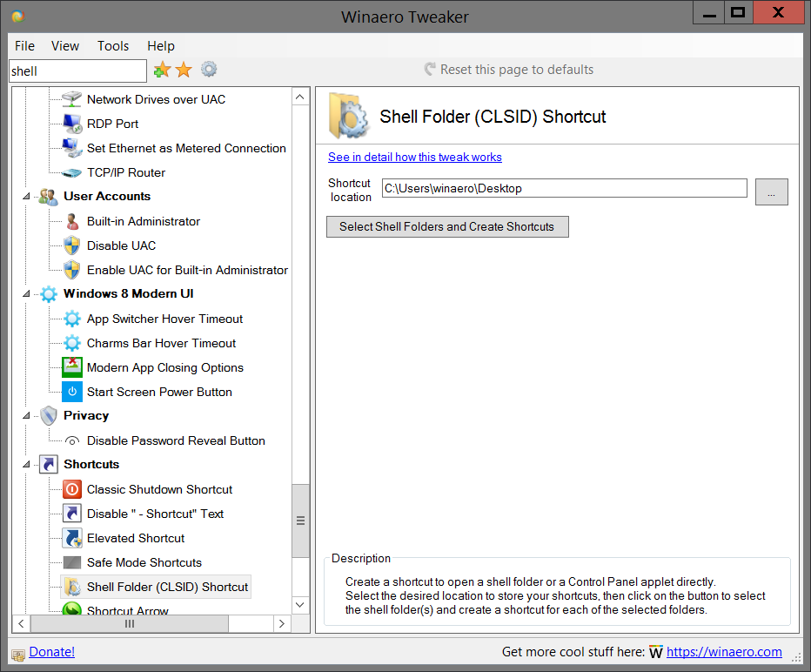811x672 pixels.
Task: Click the Donate coins icon
Action: pos(18,655)
